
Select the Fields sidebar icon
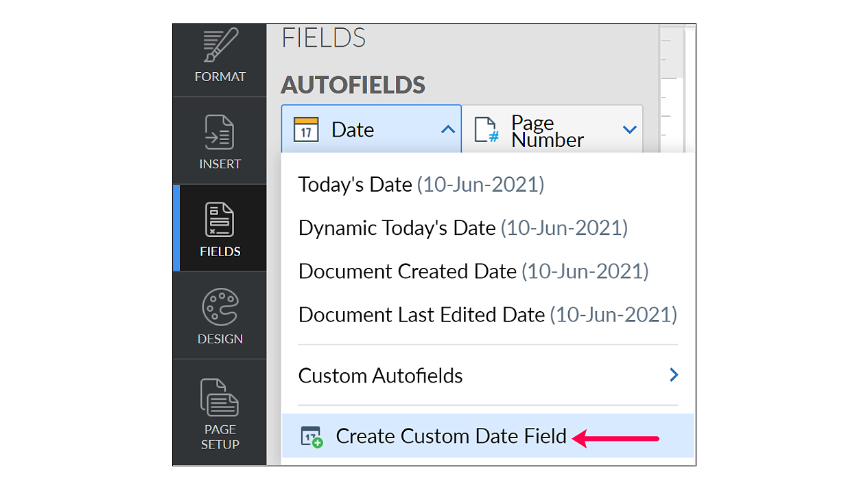tap(220, 220)
